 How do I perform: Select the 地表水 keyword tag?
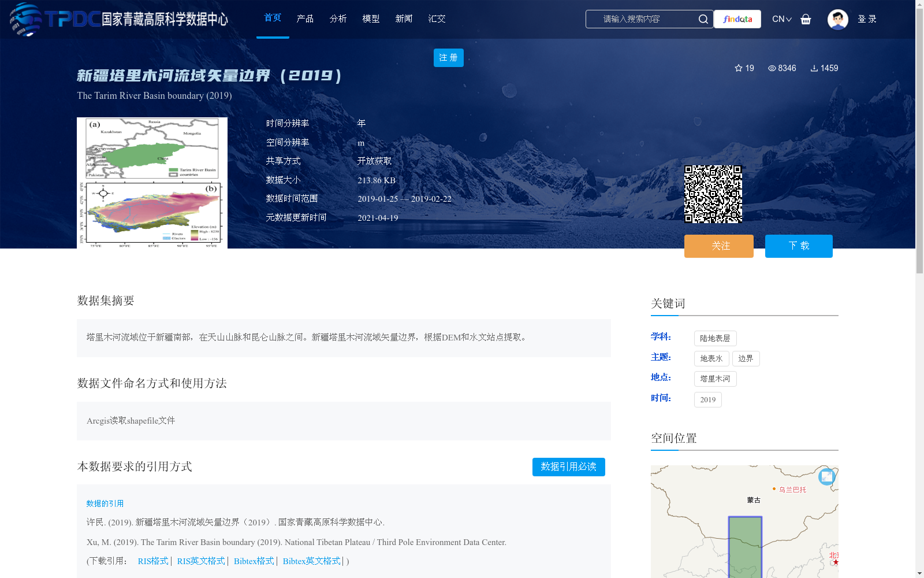click(x=711, y=359)
